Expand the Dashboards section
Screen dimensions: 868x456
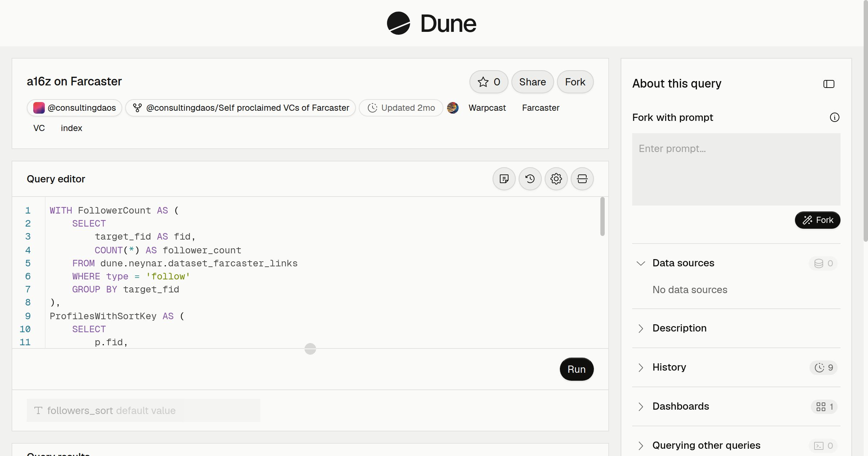pos(736,406)
